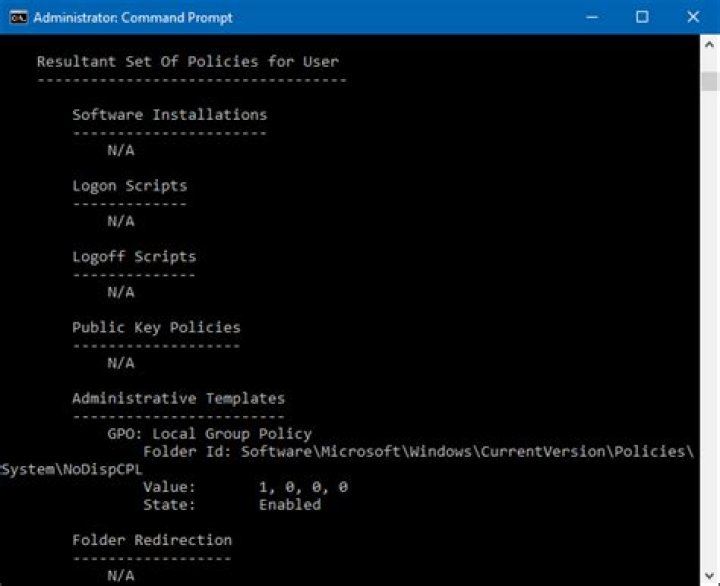Click the 'Folder Redirection' heading
The height and width of the screenshot is (586, 720).
click(152, 540)
